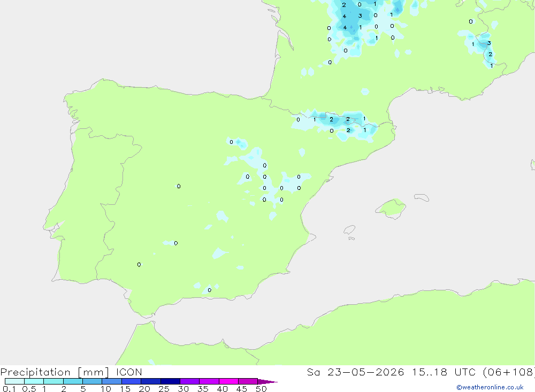Image resolution: width=535 pixels, height=392 pixels.
Task: Select the 0.1–0.5 mm lightest cyan legend swatch
Action: pyautogui.click(x=14, y=381)
